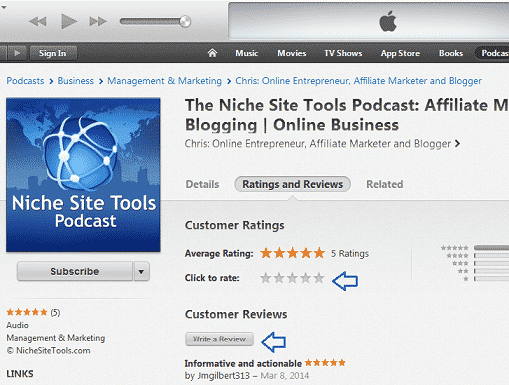
Task: Open the Sign In button
Action: pos(53,53)
